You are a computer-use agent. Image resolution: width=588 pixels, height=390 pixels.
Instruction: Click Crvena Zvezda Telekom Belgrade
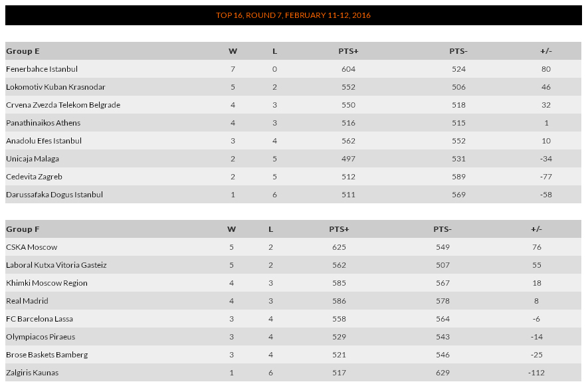tap(63, 105)
